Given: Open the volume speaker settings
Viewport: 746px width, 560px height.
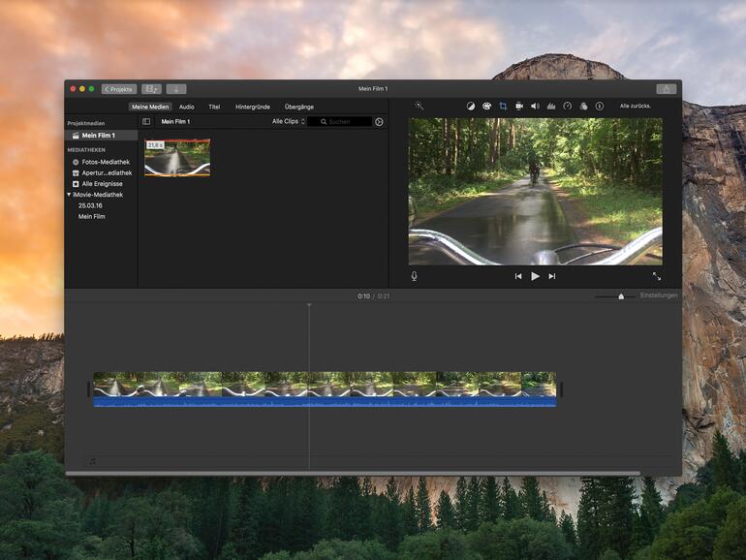Looking at the screenshot, I should click(535, 106).
